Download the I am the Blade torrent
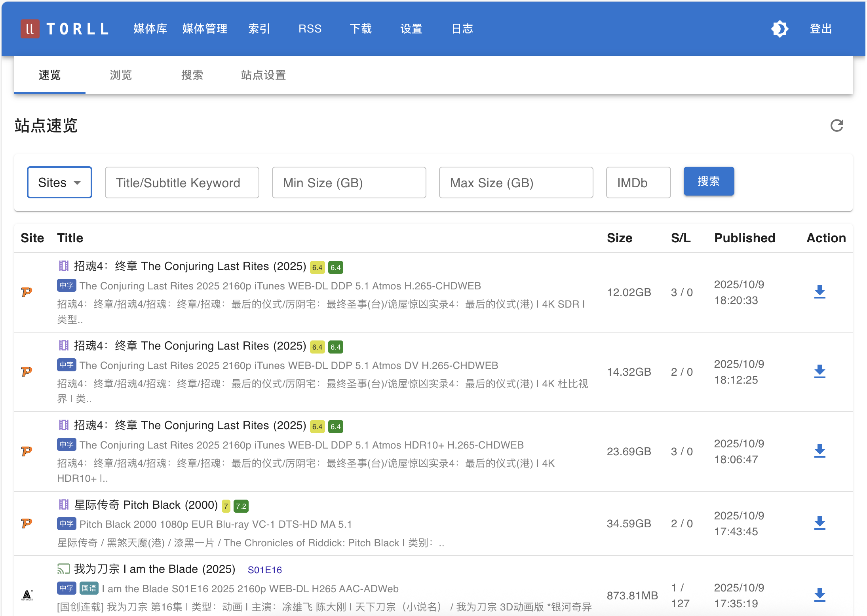The width and height of the screenshot is (867, 616). (819, 595)
